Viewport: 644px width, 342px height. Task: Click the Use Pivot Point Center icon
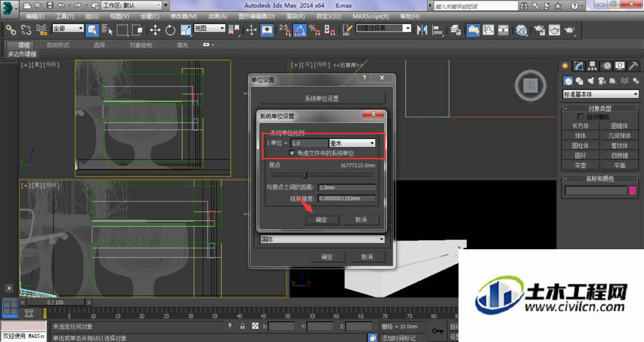pyautogui.click(x=234, y=30)
